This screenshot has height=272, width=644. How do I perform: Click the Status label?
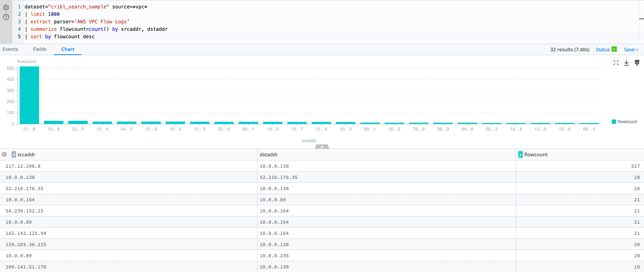pos(603,49)
